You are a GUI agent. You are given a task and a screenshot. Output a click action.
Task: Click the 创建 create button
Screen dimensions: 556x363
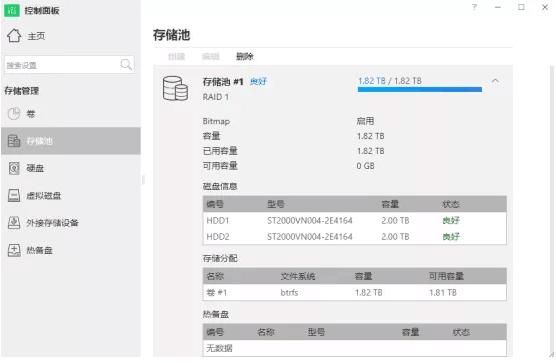(x=177, y=57)
